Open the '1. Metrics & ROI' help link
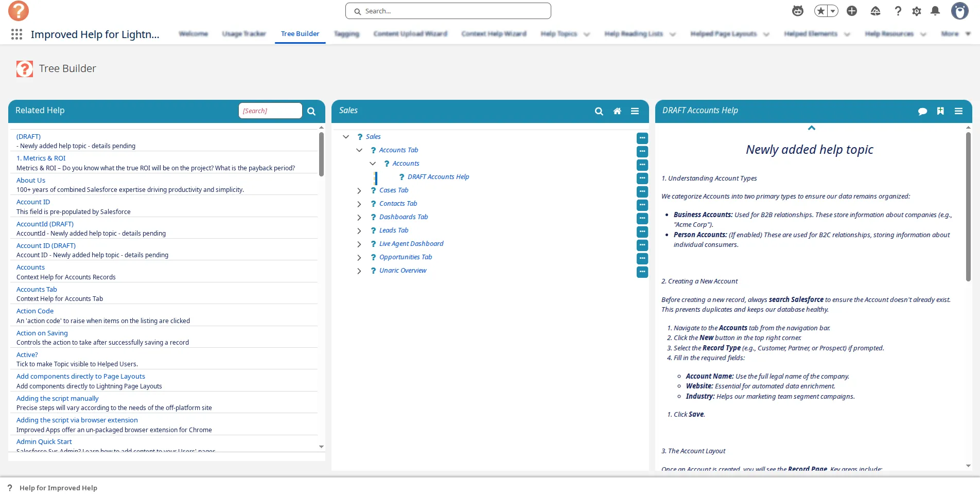Screen dimensions: 980x498 [41, 158]
